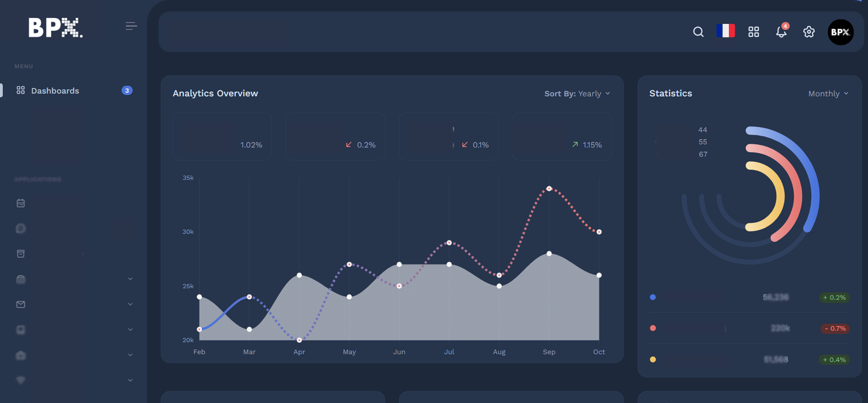Click the 1.15% upward trend stat card
Image resolution: width=868 pixels, height=403 pixels.
(562, 136)
